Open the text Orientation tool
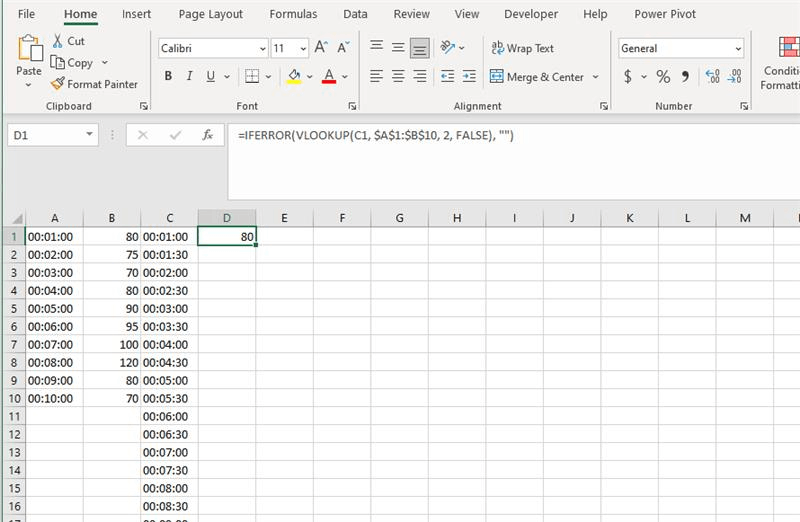 coord(447,47)
